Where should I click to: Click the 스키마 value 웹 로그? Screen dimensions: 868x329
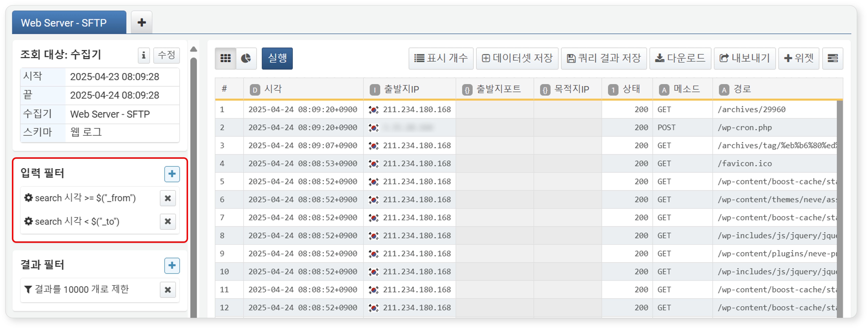coord(86,132)
